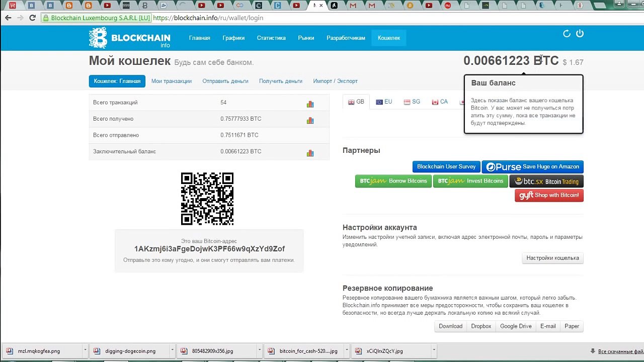This screenshot has width=644, height=362.
Task: Click the refresh wallet icon in blue header
Action: point(567,34)
